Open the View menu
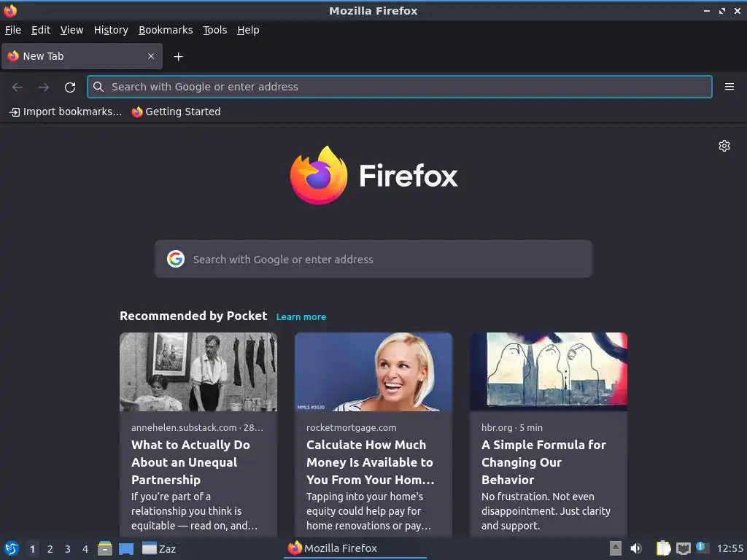 (71, 30)
